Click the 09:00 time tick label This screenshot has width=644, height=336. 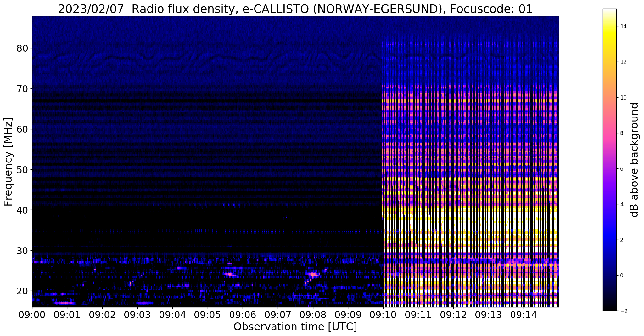pos(32,314)
